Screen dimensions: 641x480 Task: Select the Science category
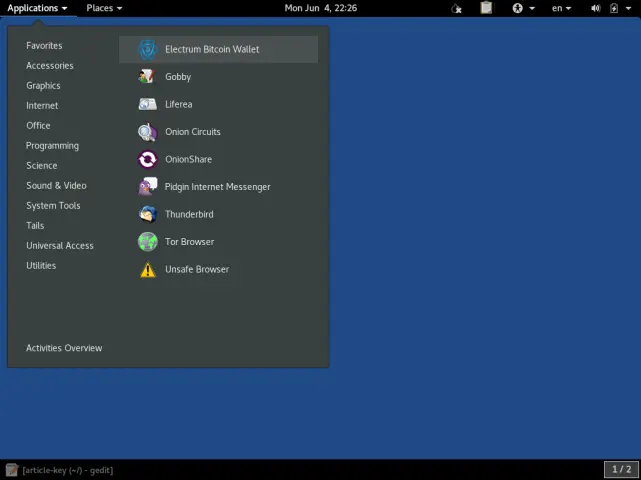pos(42,166)
